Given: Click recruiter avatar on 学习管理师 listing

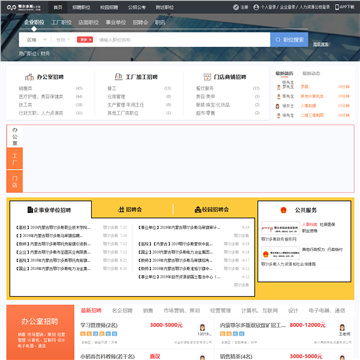Looking at the screenshot, I should click(x=202, y=327).
